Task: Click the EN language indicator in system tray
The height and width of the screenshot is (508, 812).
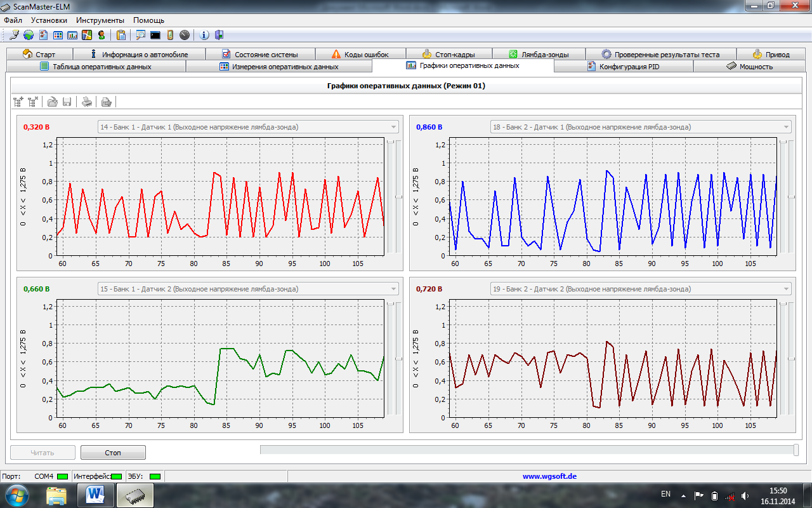Action: [x=665, y=494]
